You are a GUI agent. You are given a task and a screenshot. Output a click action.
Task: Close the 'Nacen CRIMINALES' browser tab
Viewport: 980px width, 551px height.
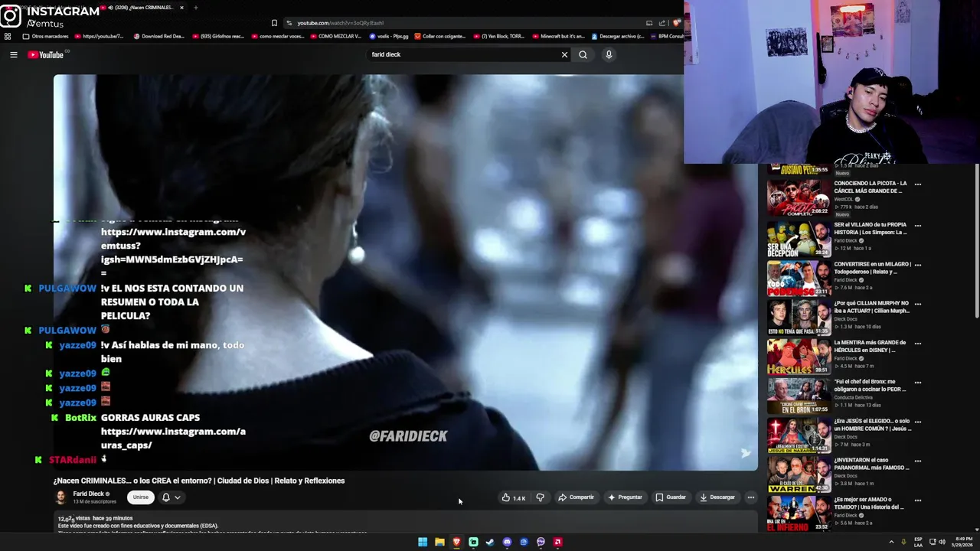(x=181, y=8)
